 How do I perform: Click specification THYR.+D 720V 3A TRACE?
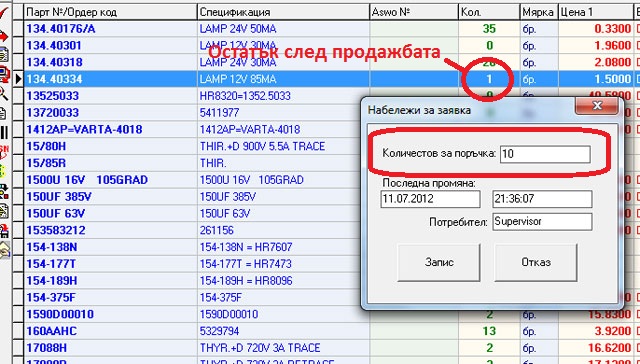tap(260, 348)
